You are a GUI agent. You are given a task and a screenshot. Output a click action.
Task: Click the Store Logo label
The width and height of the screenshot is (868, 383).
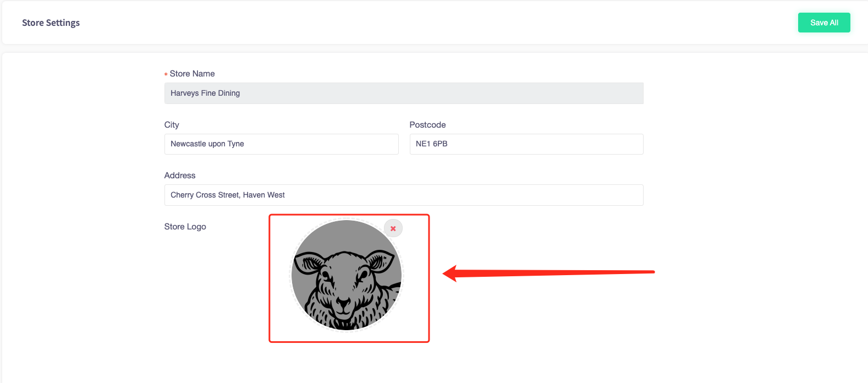tap(185, 227)
